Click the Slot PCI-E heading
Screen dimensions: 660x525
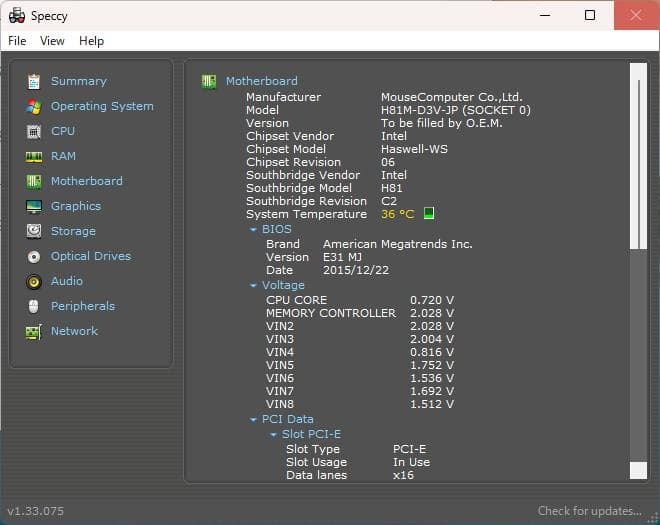point(311,434)
